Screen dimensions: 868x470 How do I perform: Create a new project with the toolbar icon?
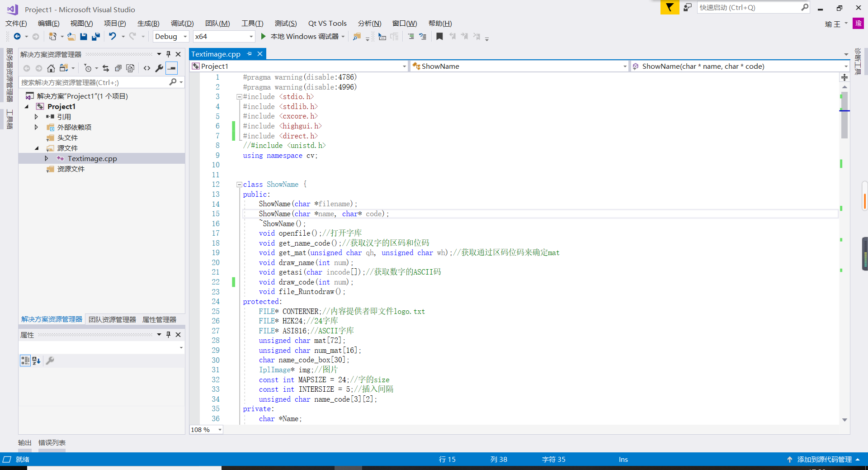click(53, 37)
